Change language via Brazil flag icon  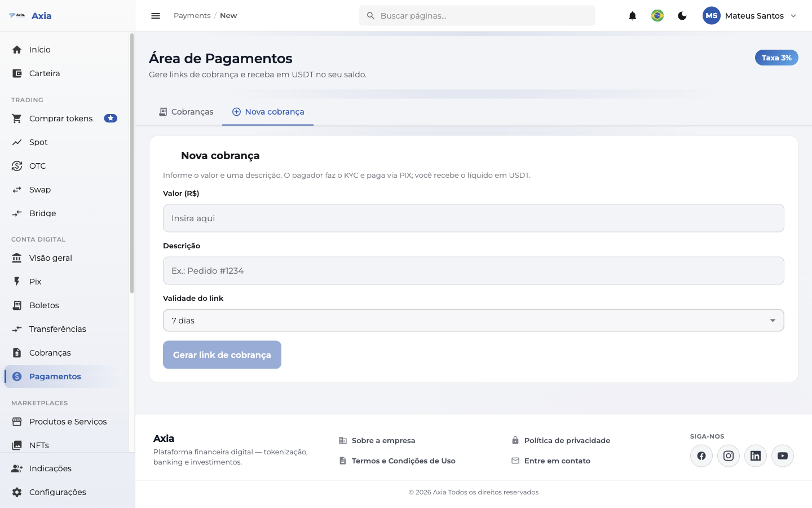coord(657,16)
